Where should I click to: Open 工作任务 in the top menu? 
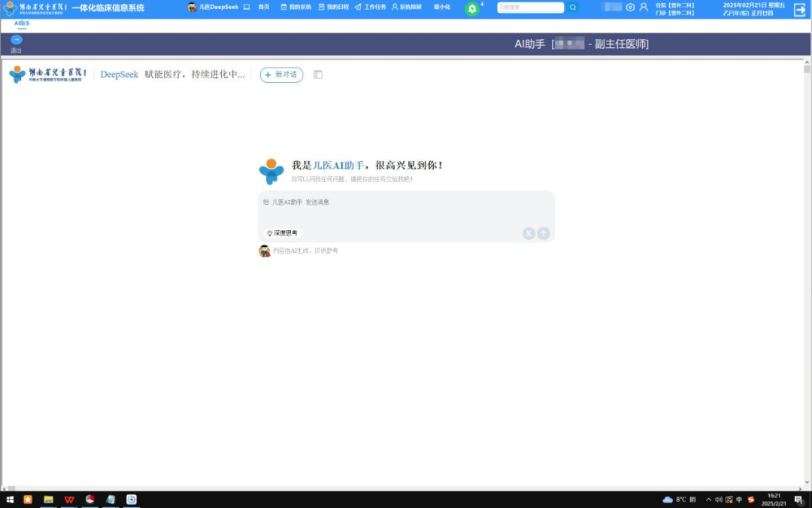tap(370, 7)
